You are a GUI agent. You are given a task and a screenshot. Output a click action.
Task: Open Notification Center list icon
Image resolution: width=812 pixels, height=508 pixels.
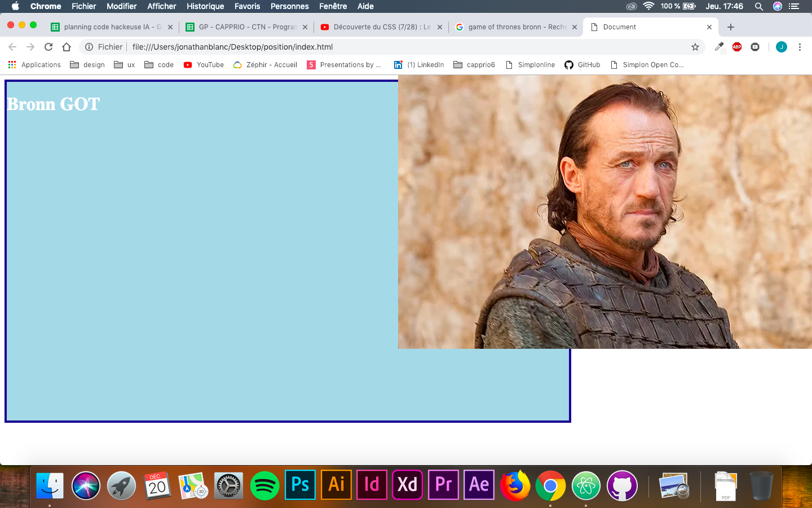pos(795,6)
